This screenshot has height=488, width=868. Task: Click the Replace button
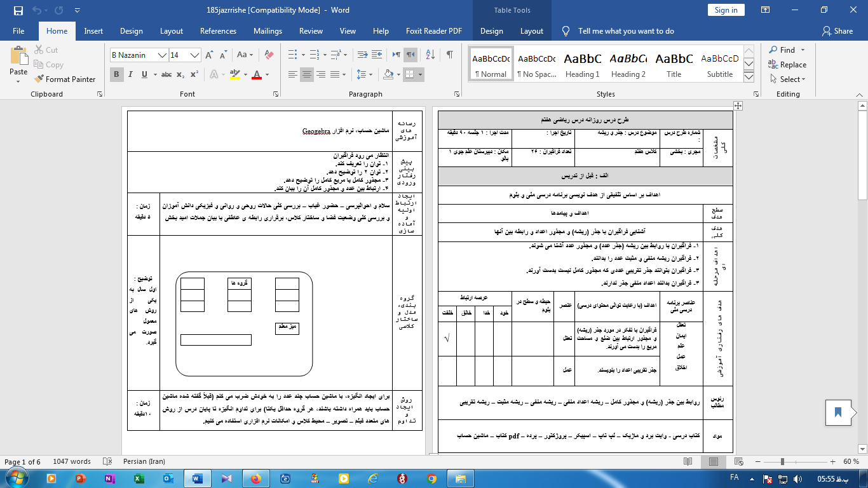(x=787, y=65)
